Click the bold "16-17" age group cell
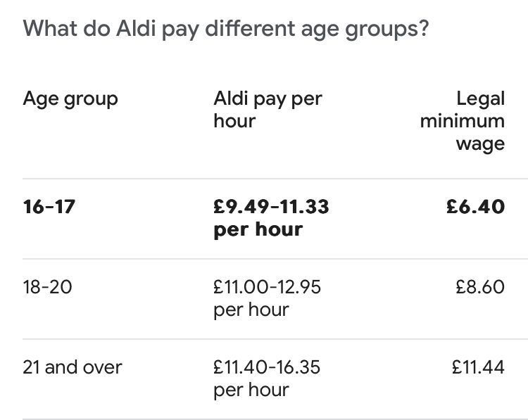The height and width of the screenshot is (420, 528). [49, 207]
